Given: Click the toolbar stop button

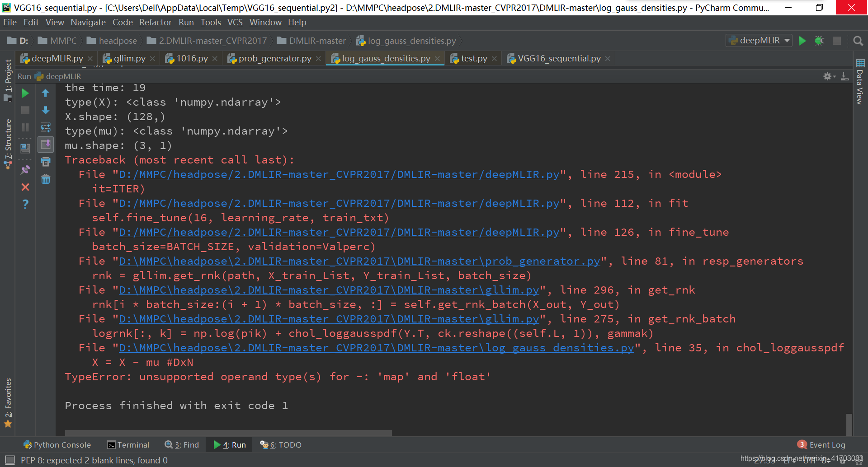Looking at the screenshot, I should coord(837,41).
